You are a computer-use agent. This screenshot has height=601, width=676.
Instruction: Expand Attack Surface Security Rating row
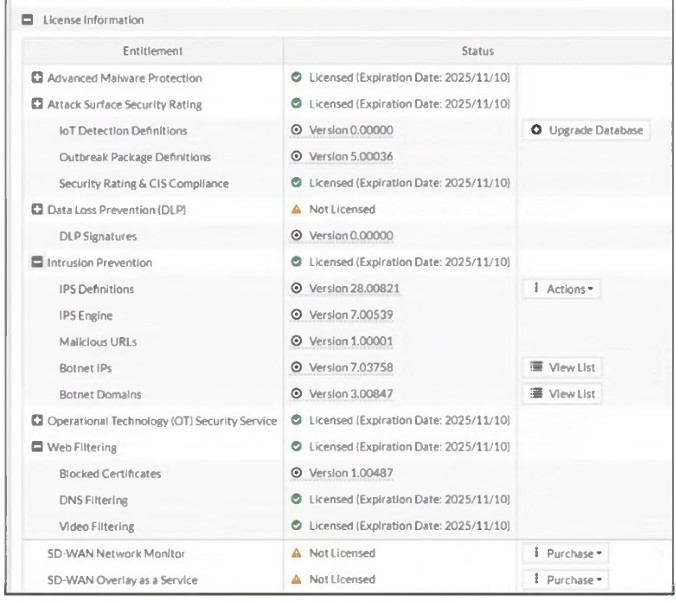click(38, 104)
